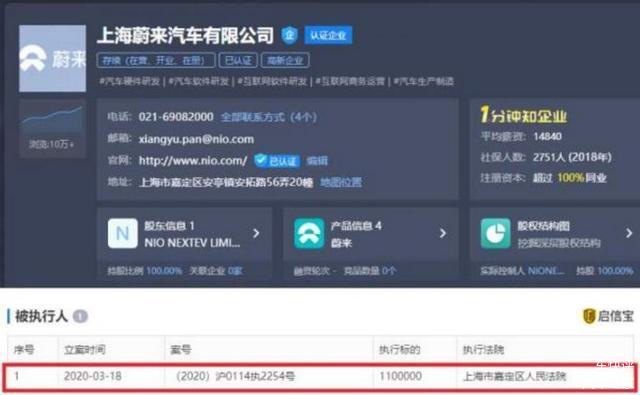Open the browsing trend chart thumbnail
This screenshot has height=395, width=640.
[x=52, y=129]
